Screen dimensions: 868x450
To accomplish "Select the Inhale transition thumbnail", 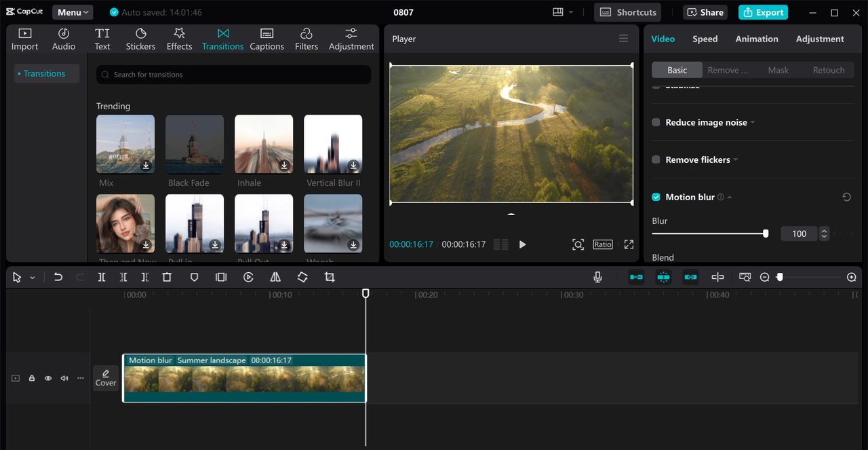I will tap(264, 144).
